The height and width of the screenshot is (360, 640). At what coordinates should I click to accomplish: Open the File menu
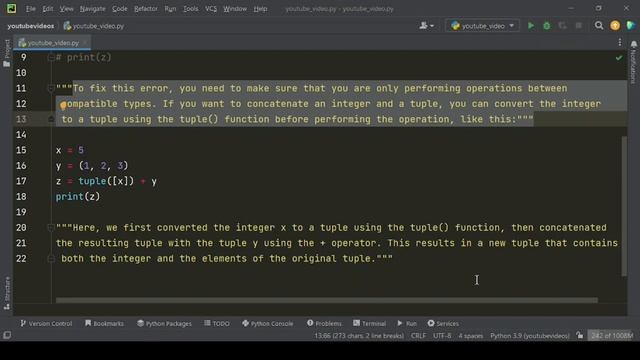pos(31,9)
